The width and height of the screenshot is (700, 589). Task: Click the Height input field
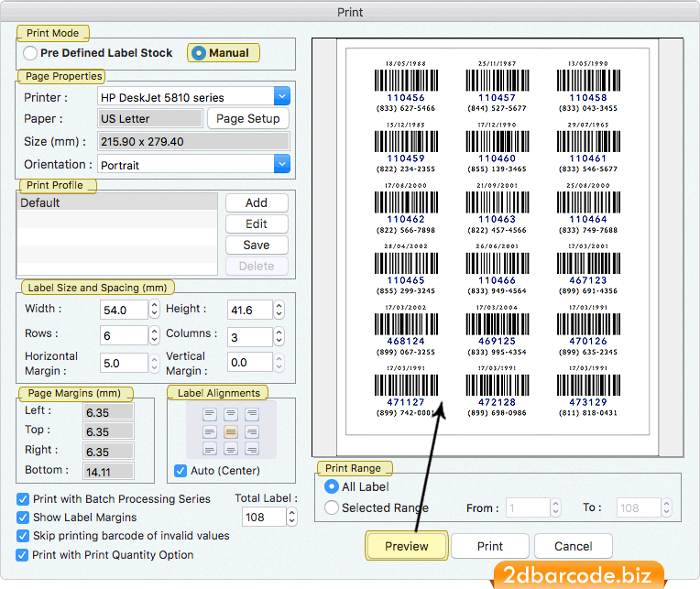250,310
